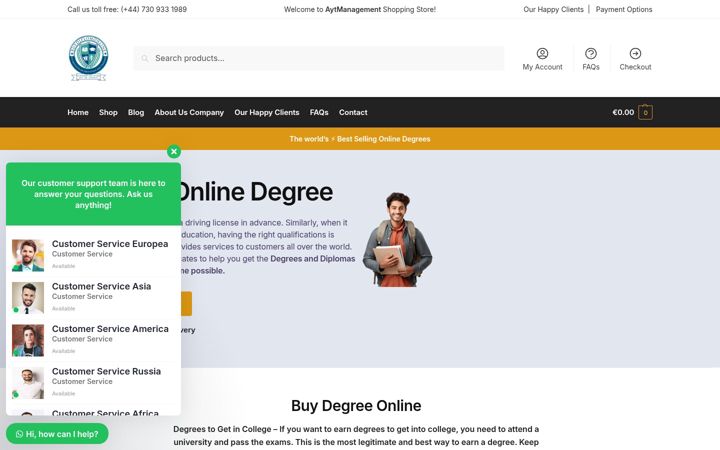Image resolution: width=720 pixels, height=450 pixels.
Task: Select Contact in navigation bar
Action: pos(353,112)
